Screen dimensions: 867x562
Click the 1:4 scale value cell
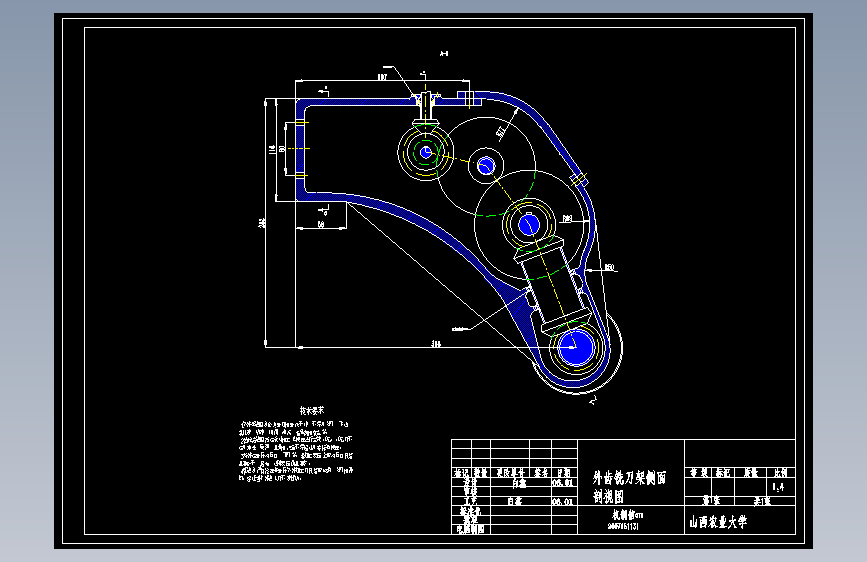click(778, 487)
